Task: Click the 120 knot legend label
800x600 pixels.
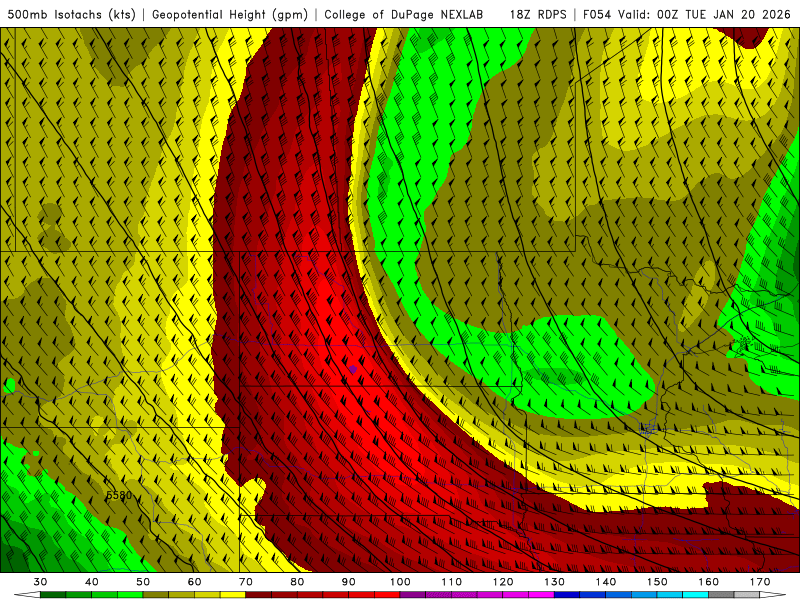Action: point(503,582)
